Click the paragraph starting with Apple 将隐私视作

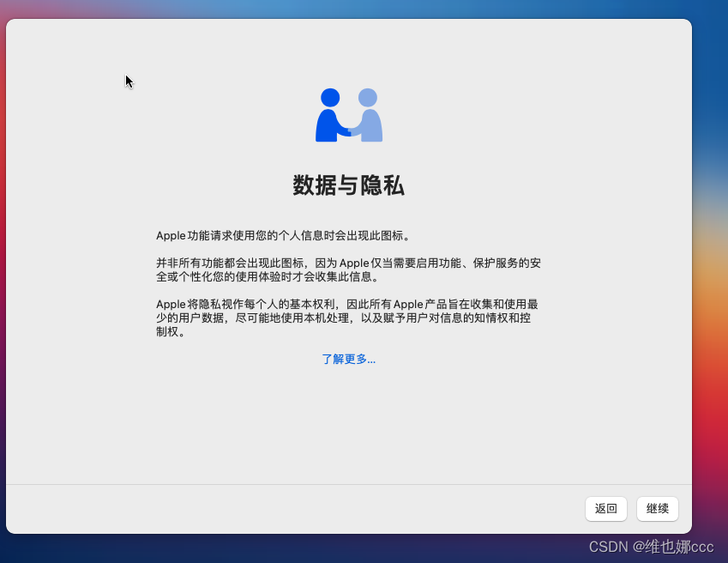click(347, 318)
